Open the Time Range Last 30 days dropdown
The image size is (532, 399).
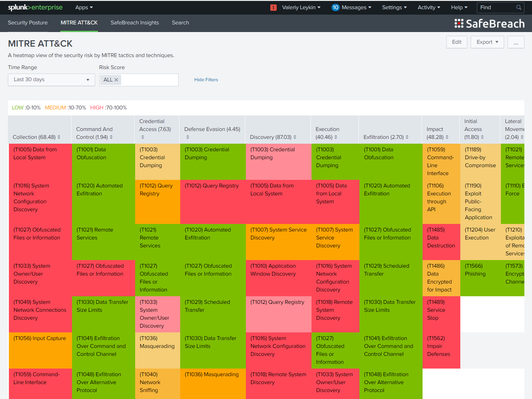51,80
